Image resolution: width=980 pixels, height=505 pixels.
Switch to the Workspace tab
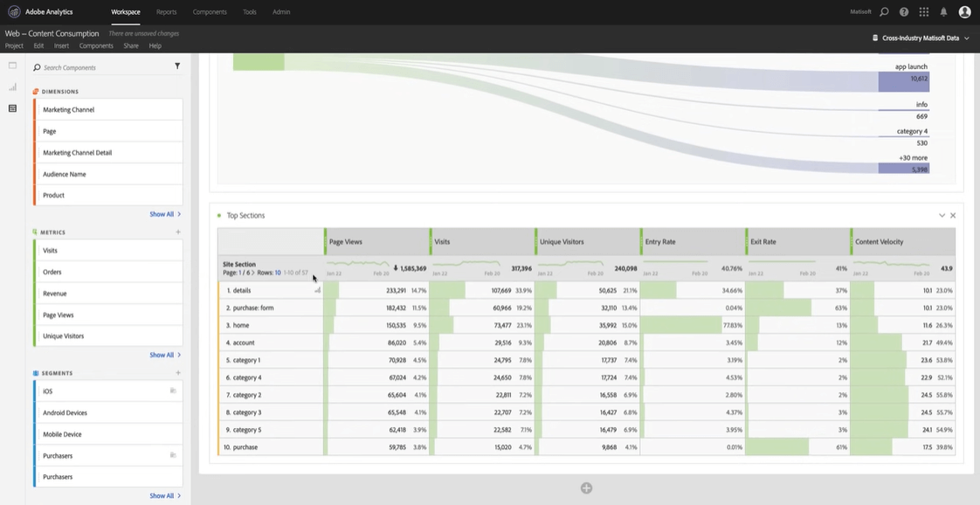coord(126,12)
